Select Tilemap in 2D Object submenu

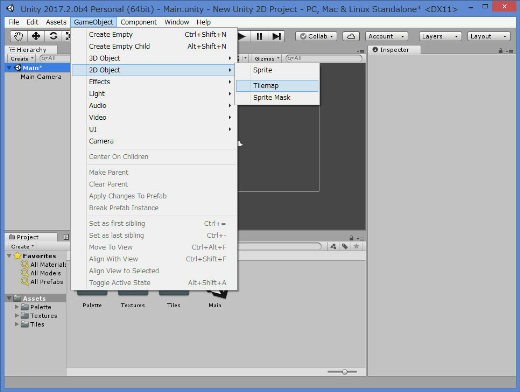click(x=278, y=86)
